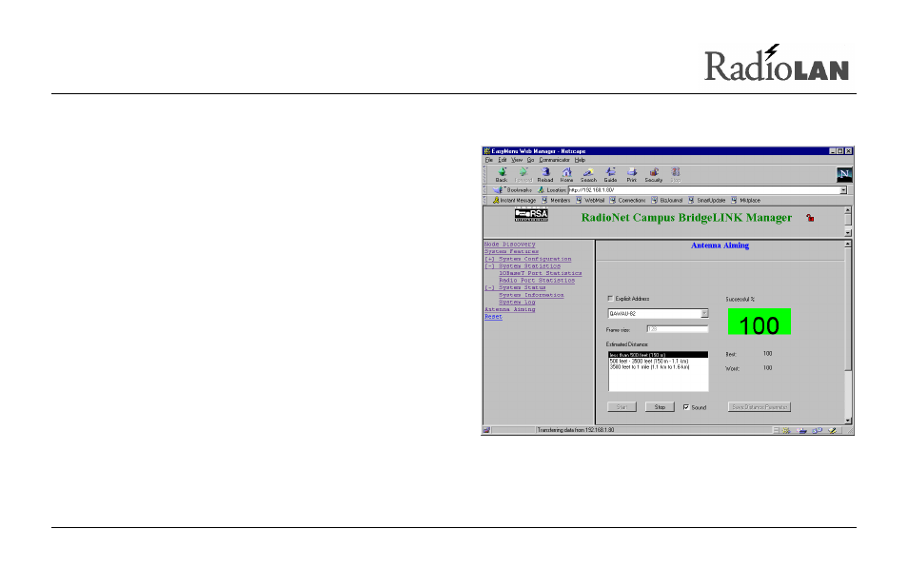Viewport: 908px width, 588px height.
Task: Open SmartUpdate personal toolbar shortcut
Action: (706, 200)
